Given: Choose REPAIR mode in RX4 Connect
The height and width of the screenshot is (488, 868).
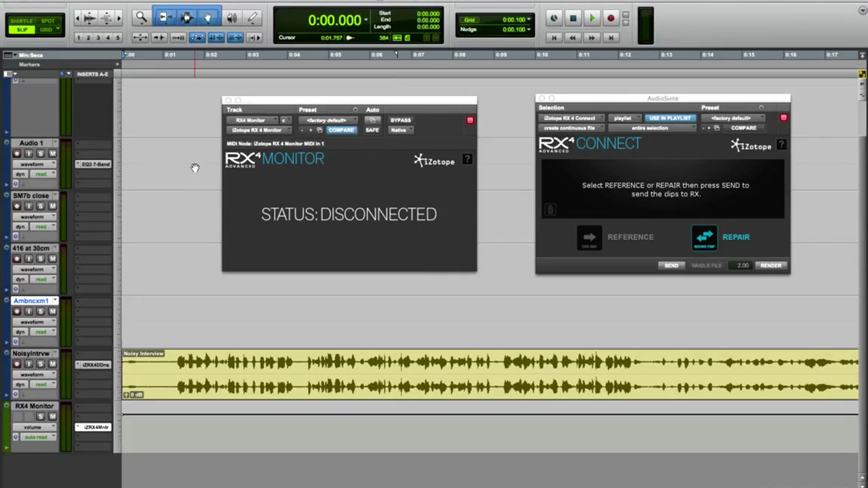Looking at the screenshot, I should click(720, 237).
